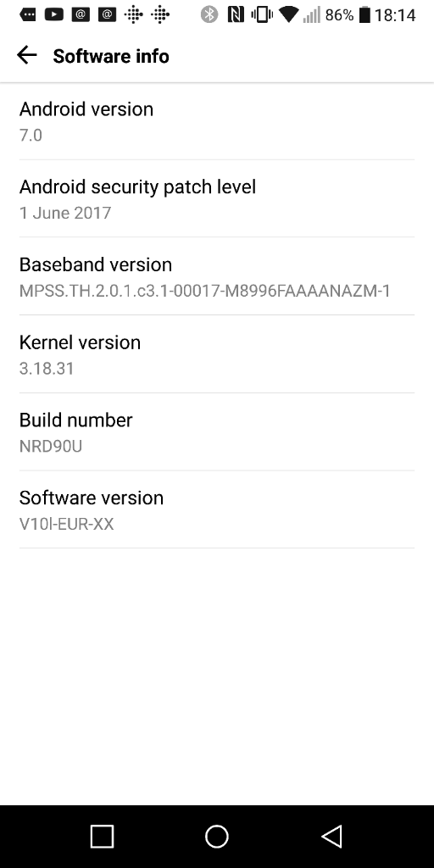Tap the Software info page title
The height and width of the screenshot is (868, 434).
(x=111, y=56)
